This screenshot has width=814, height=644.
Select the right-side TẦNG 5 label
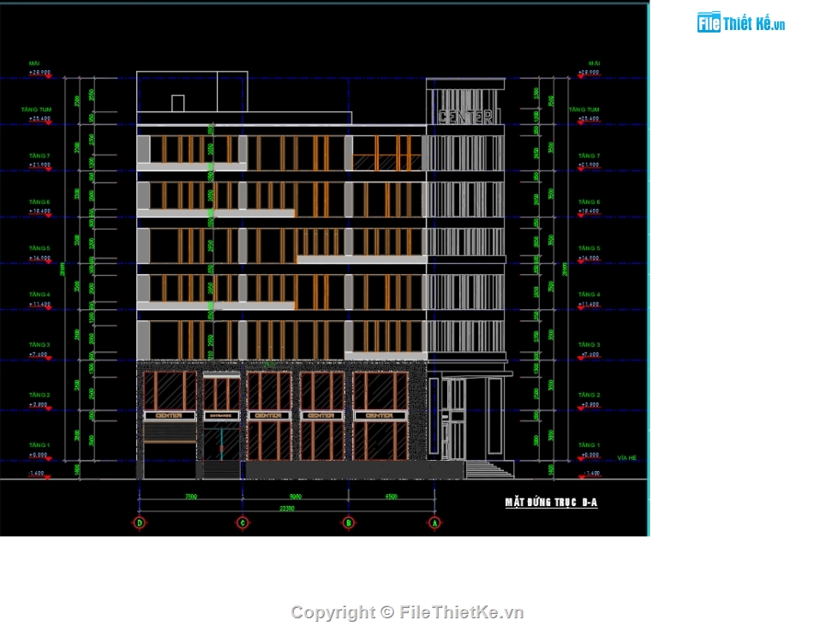590,248
